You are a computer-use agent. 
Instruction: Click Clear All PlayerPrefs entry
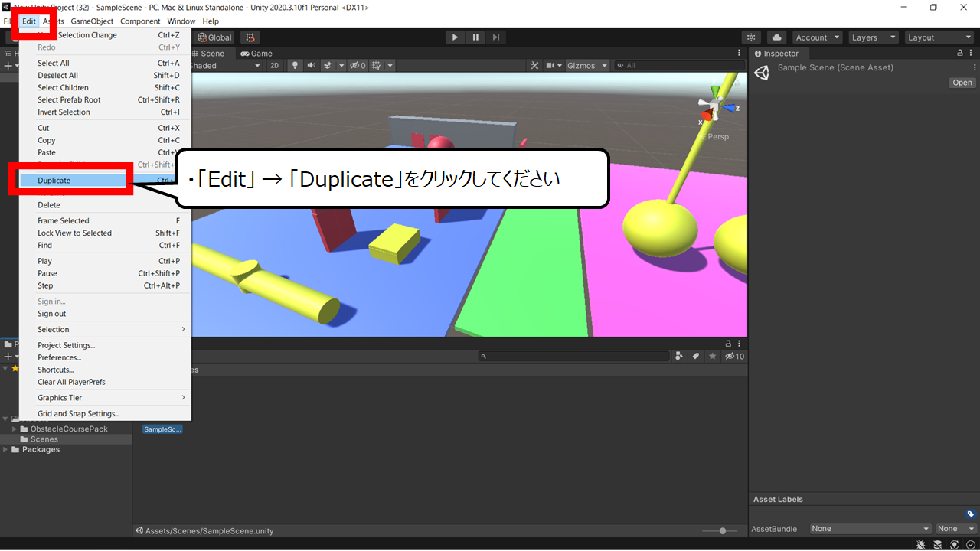(105, 383)
